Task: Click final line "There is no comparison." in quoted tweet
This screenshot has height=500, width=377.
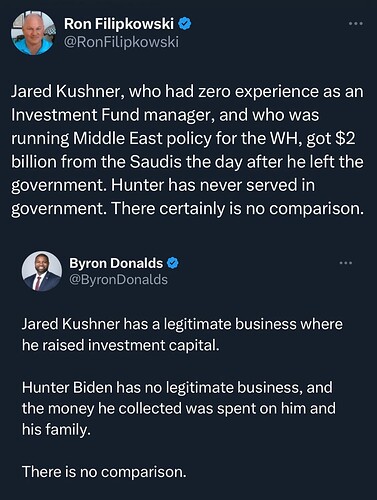Action: tap(104, 472)
